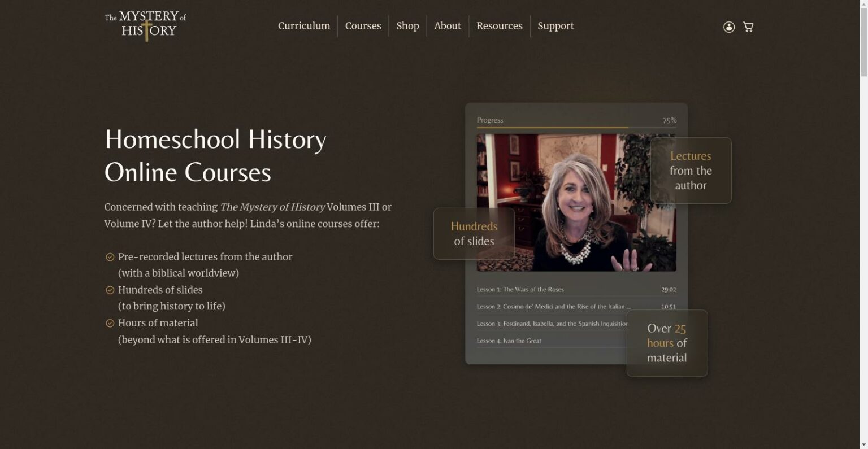Screen dimensions: 868x449
Task: Click the Mystery of History logo
Action: click(x=144, y=25)
